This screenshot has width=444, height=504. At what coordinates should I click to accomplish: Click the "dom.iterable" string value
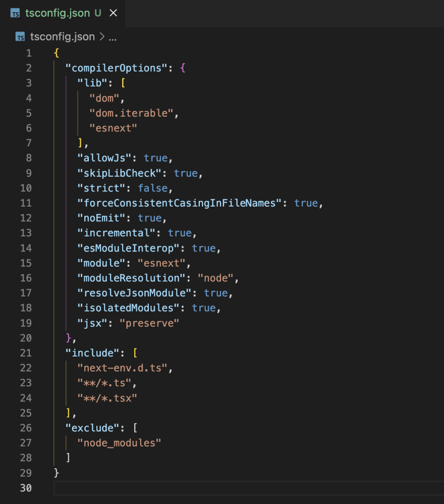tap(132, 113)
